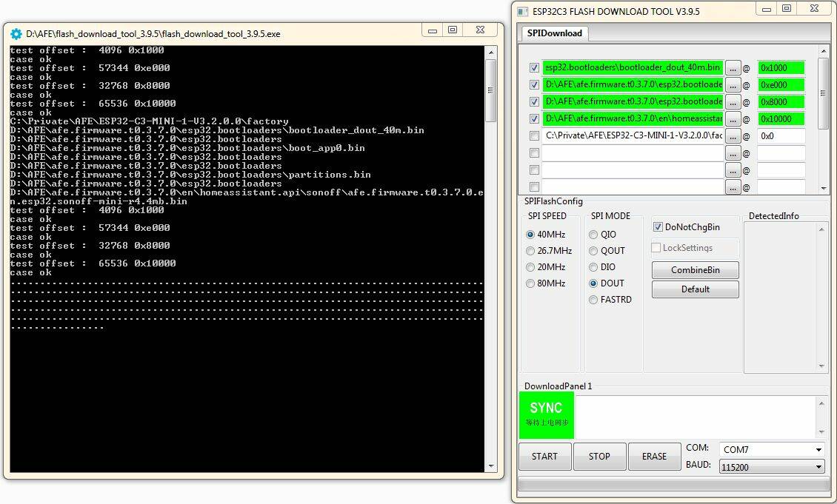This screenshot has width=837, height=504.
Task: Click the progress bar under the START button
Action: click(x=673, y=484)
